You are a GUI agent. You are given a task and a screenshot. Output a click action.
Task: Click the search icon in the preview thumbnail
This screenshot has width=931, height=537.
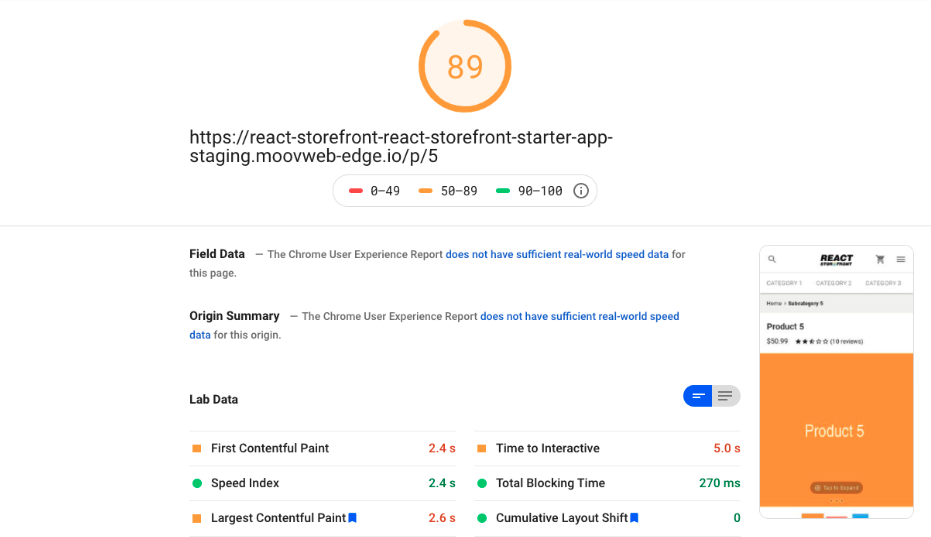coord(772,259)
